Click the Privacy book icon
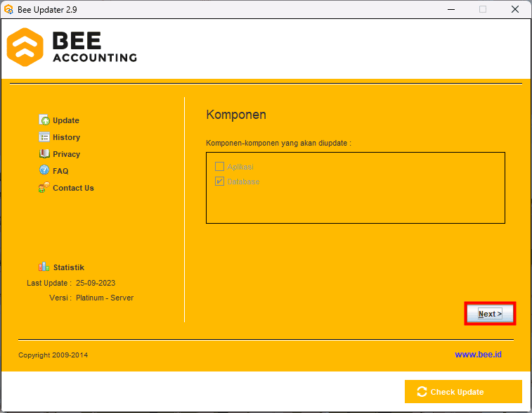 (44, 154)
